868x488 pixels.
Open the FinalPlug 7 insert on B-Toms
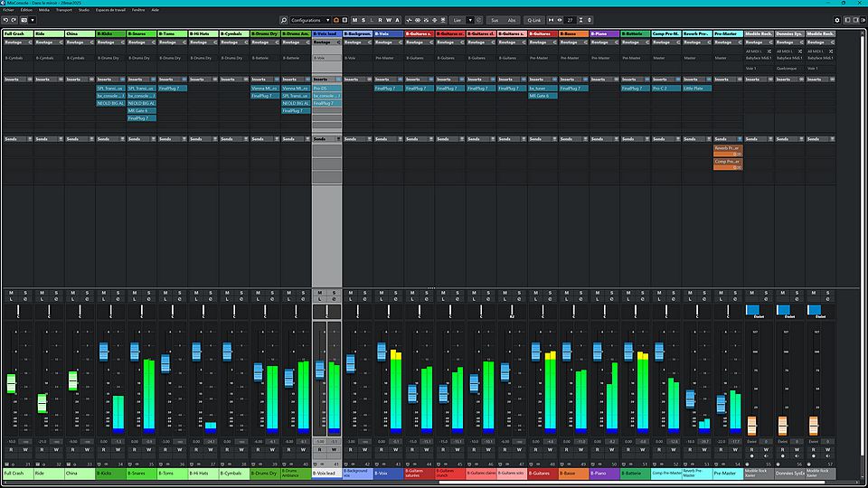click(172, 89)
